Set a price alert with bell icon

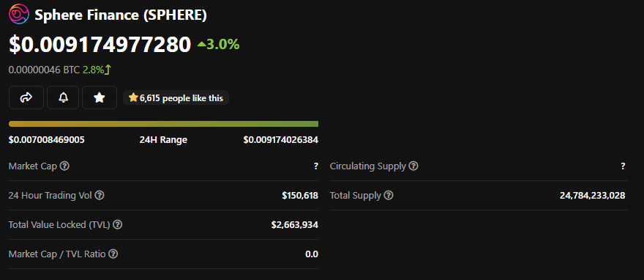[63, 97]
